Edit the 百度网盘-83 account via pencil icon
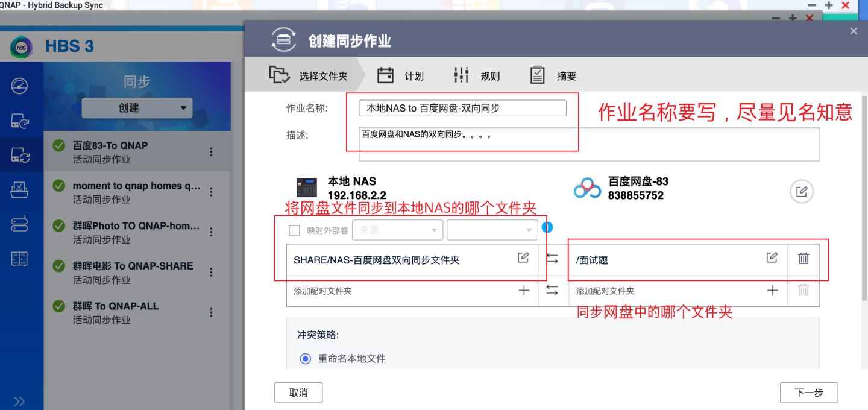868x410 pixels. (x=802, y=191)
